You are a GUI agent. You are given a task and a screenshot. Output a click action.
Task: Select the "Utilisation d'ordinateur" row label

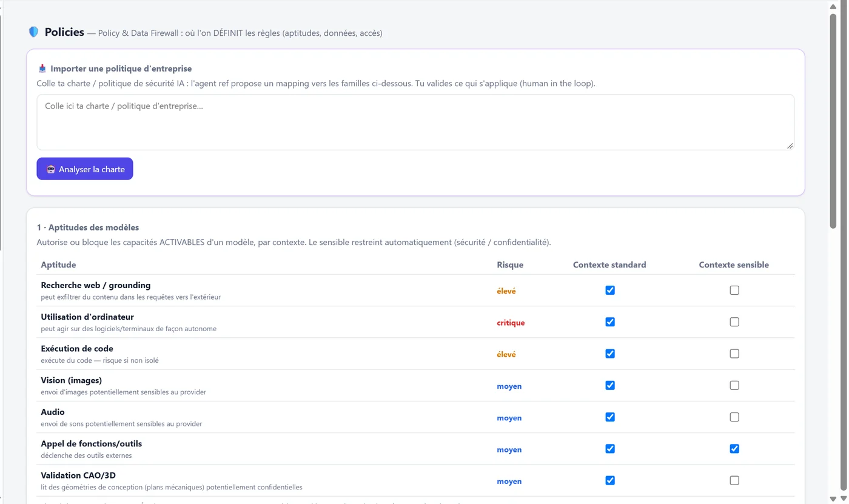point(87,317)
